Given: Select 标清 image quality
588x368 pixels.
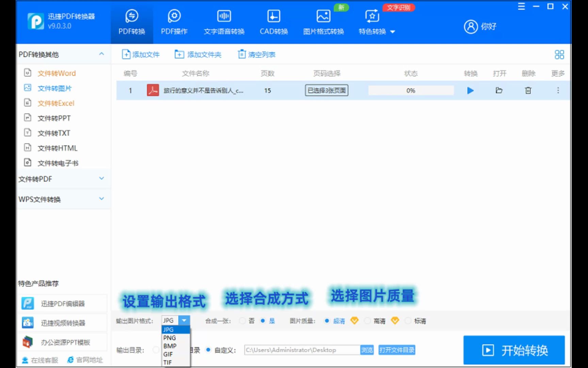Looking at the screenshot, I should [x=408, y=321].
